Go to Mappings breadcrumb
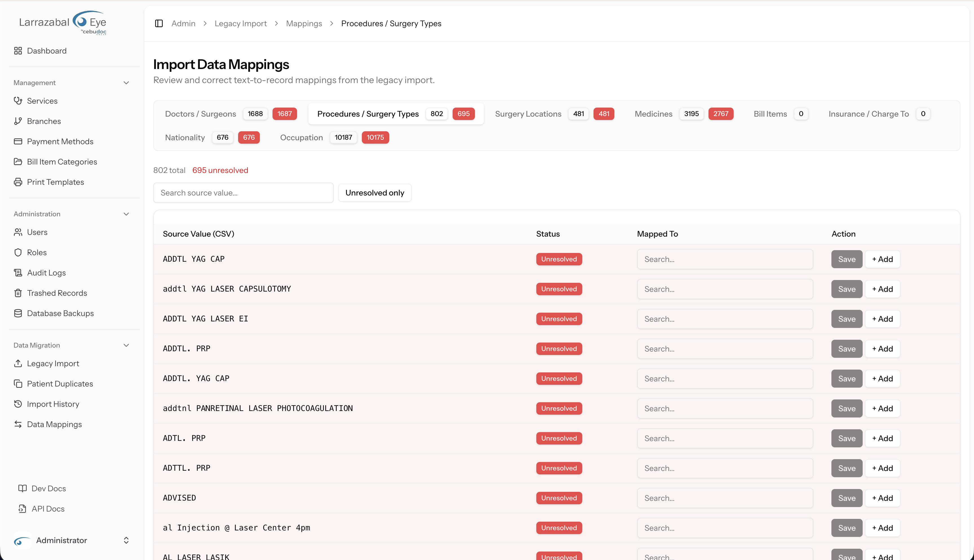This screenshot has height=560, width=974. coord(304,23)
